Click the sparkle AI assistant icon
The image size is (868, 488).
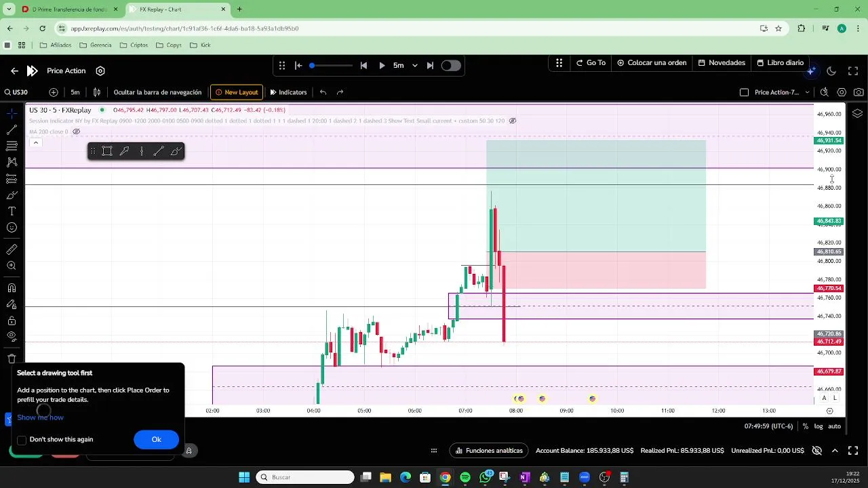(x=812, y=70)
